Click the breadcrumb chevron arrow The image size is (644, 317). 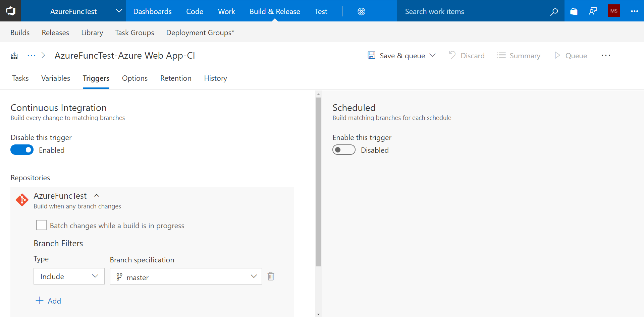[43, 56]
